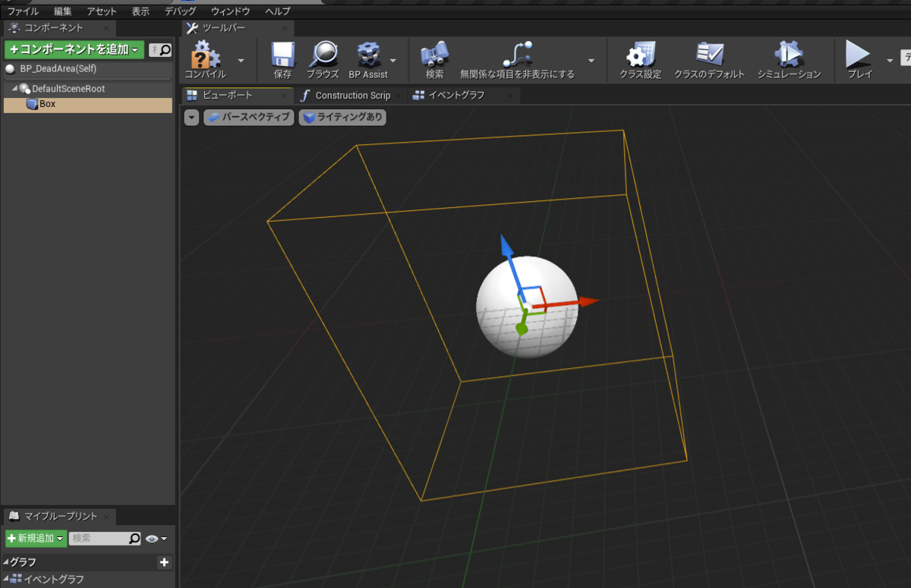Open My Blueprint view options eye icon
Image resolution: width=911 pixels, height=588 pixels.
155,539
